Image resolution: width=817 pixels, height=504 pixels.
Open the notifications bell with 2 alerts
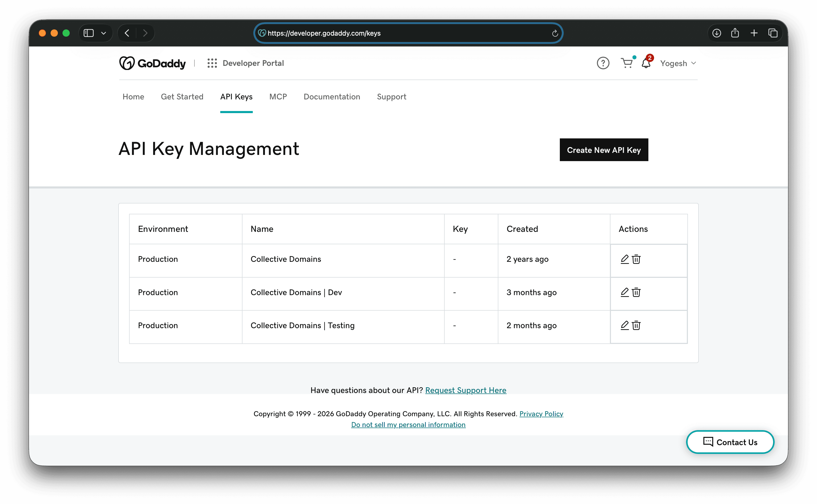tap(646, 63)
